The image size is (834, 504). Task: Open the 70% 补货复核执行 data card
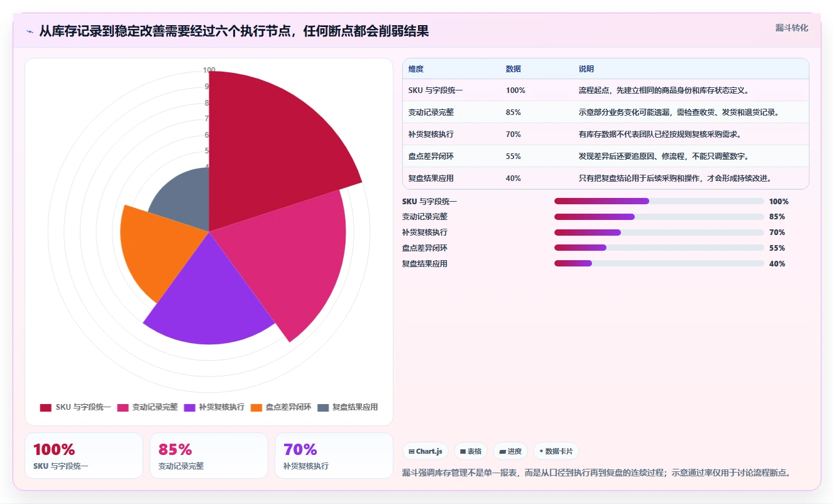(334, 456)
